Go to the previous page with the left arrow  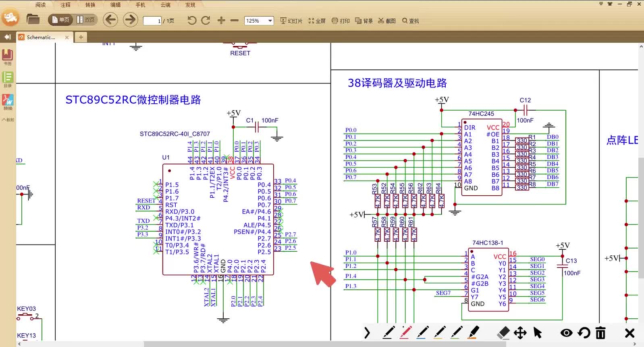110,20
